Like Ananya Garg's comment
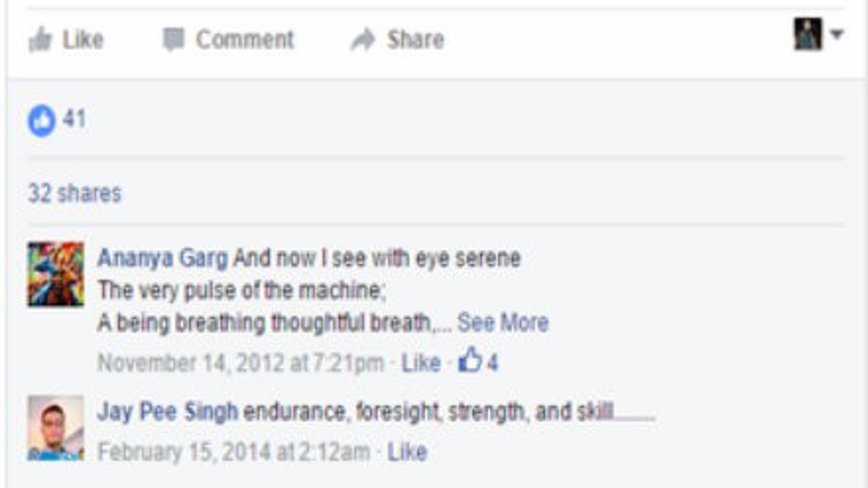This screenshot has width=868, height=488. pyautogui.click(x=421, y=363)
